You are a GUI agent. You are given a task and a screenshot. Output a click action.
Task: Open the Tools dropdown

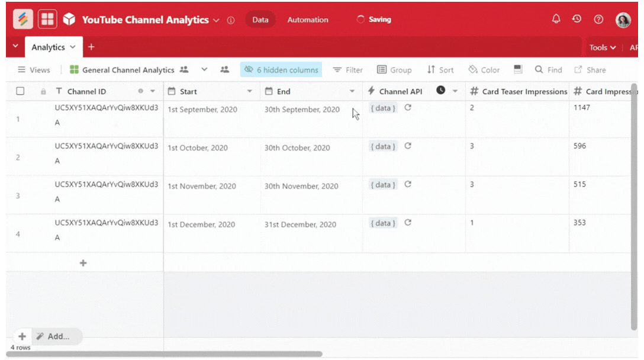point(601,47)
